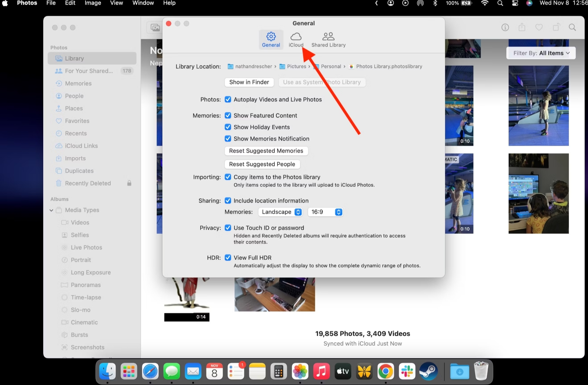The image size is (588, 385).
Task: Open the Image menu
Action: pos(93,3)
